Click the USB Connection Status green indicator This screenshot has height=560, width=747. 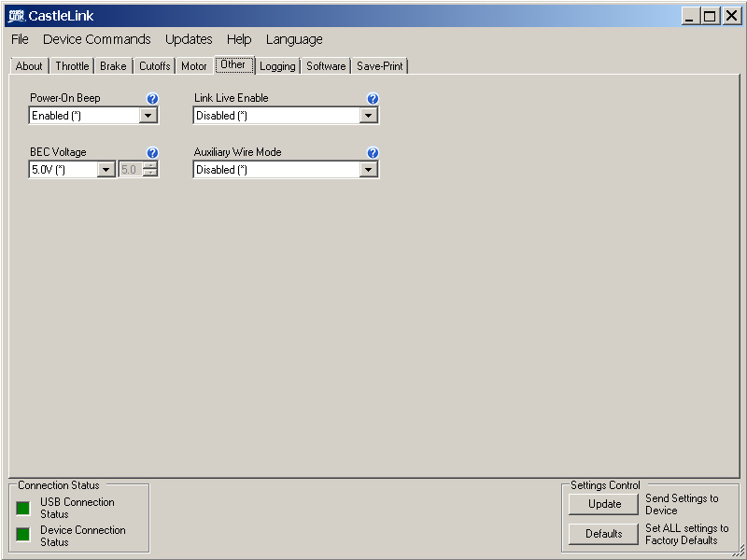pos(23,508)
